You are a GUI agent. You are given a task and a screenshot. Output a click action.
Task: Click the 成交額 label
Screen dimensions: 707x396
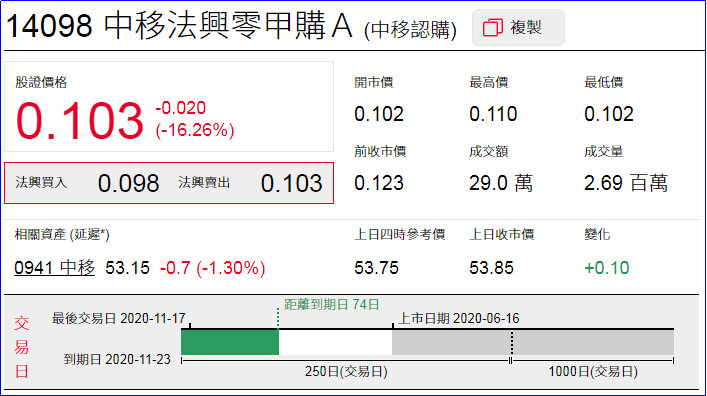[x=488, y=151]
